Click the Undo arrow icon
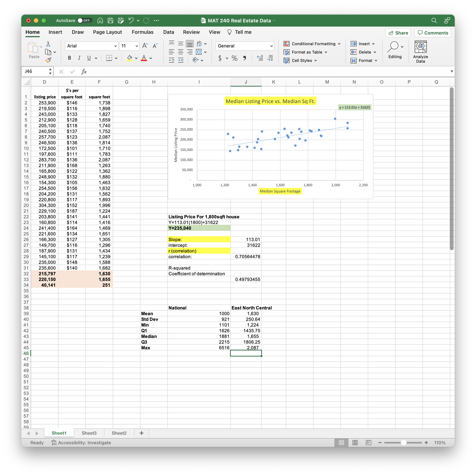The width and height of the screenshot is (476, 475). tap(131, 21)
